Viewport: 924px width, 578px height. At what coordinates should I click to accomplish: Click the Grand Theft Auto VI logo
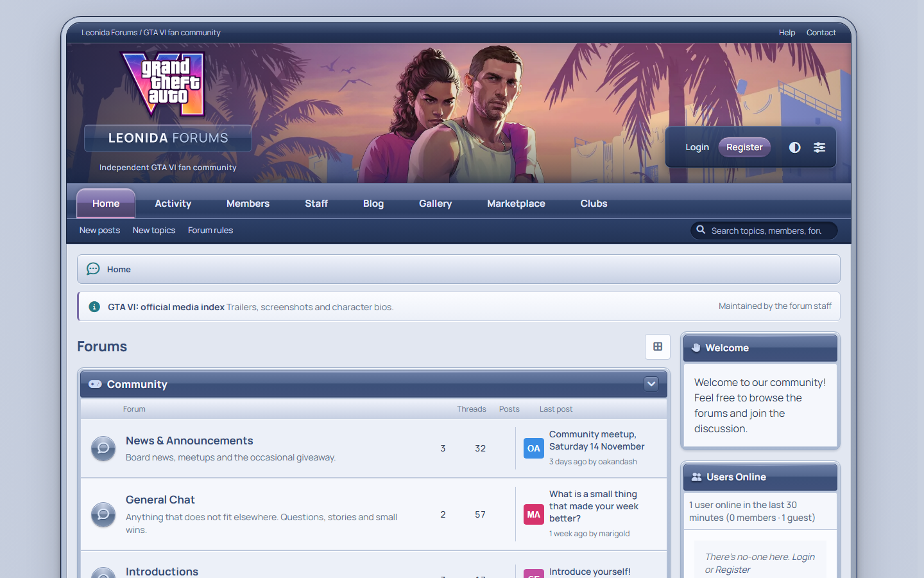point(163,84)
